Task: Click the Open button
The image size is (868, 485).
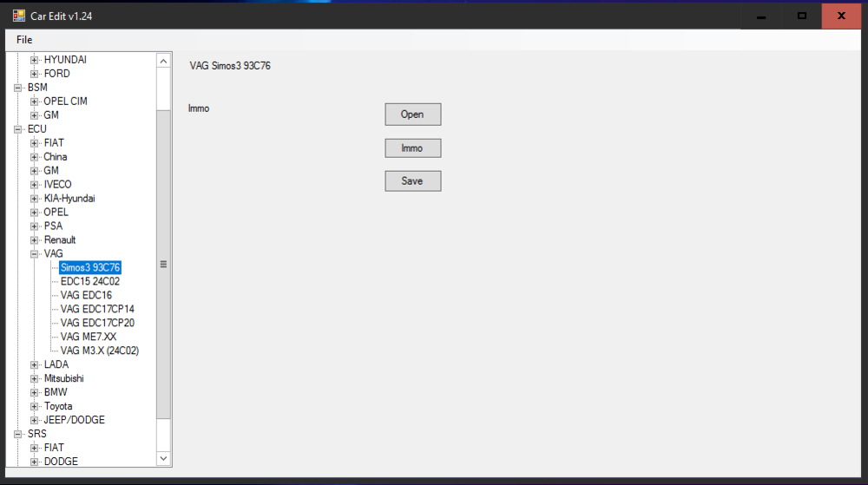Action: pos(413,115)
